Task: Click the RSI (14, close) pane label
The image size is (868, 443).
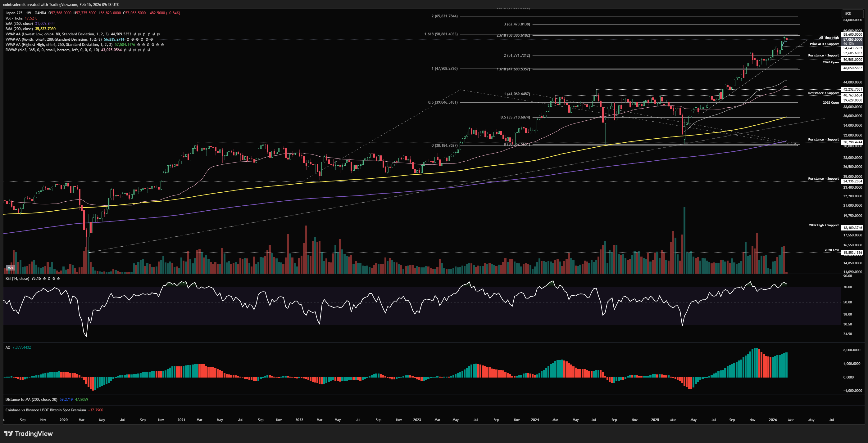Action: coord(17,278)
